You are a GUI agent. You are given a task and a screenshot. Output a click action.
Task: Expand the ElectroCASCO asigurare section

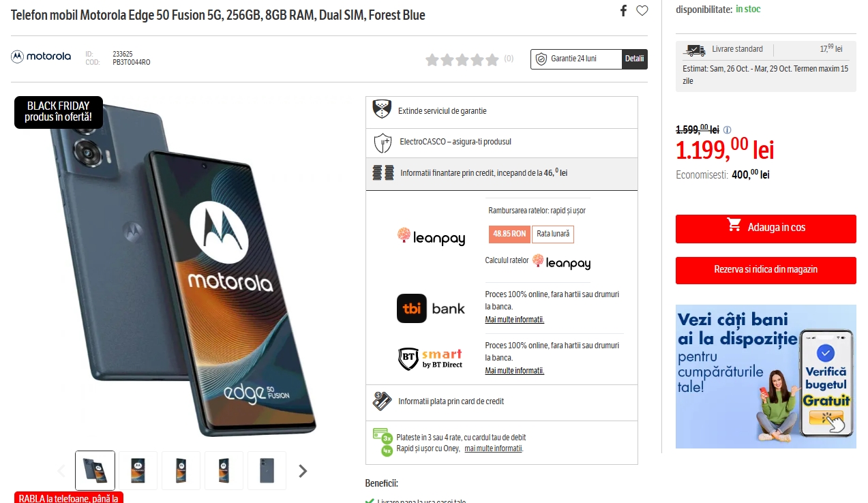coord(502,142)
